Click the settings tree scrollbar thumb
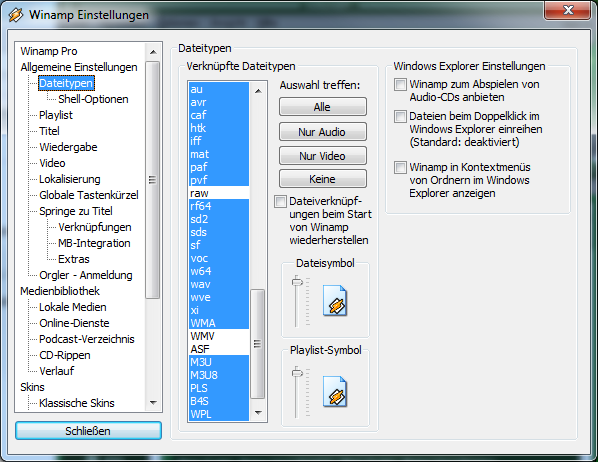This screenshot has width=598, height=462. tap(153, 180)
